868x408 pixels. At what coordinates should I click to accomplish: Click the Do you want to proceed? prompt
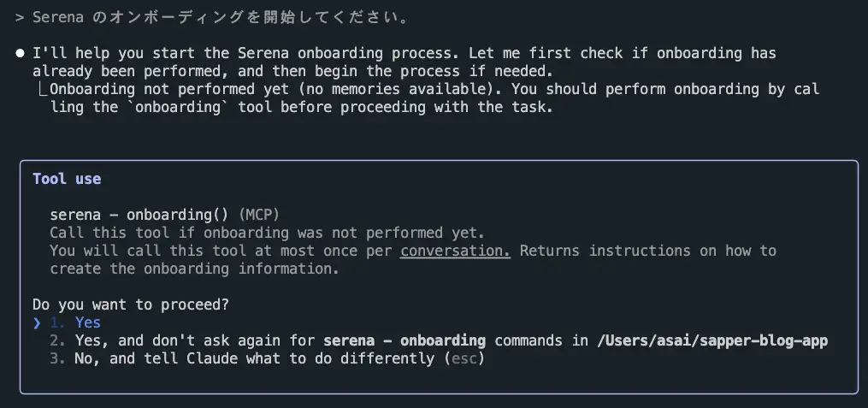click(x=131, y=305)
